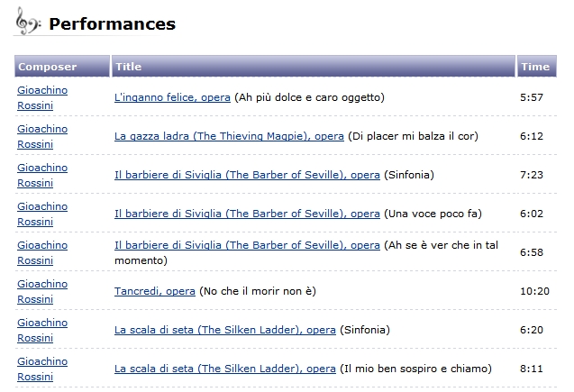Click Gioachino Rossini link in the 6:58 row

pos(42,253)
